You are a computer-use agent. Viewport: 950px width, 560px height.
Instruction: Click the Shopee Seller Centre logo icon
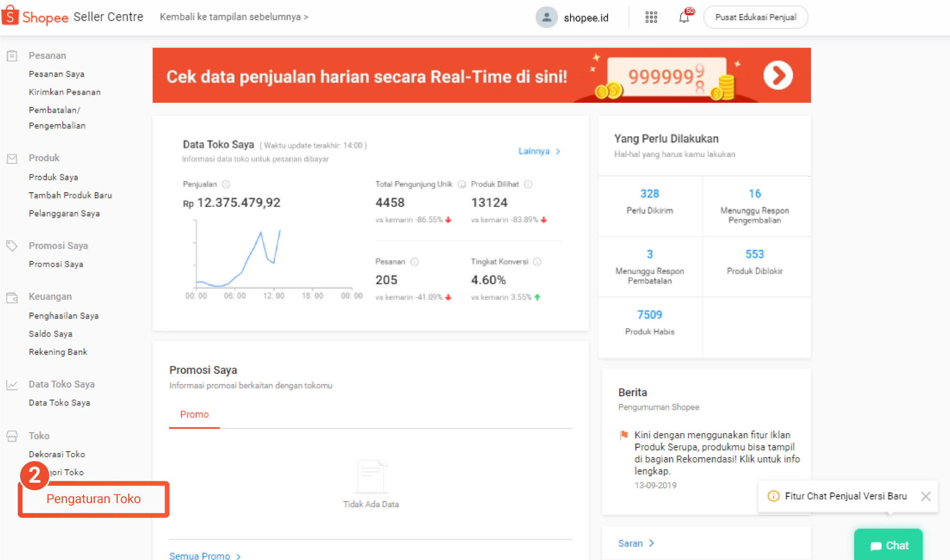[13, 16]
